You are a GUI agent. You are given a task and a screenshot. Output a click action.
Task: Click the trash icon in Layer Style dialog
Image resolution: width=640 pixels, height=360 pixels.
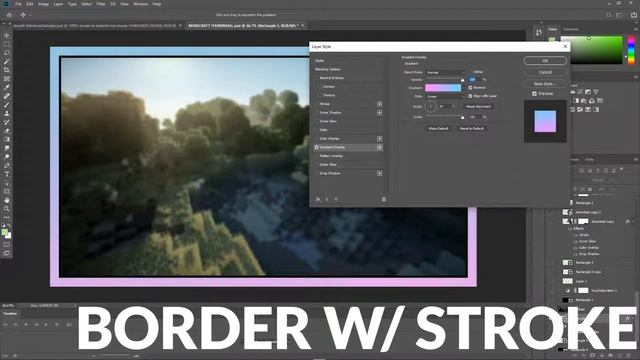pos(384,199)
